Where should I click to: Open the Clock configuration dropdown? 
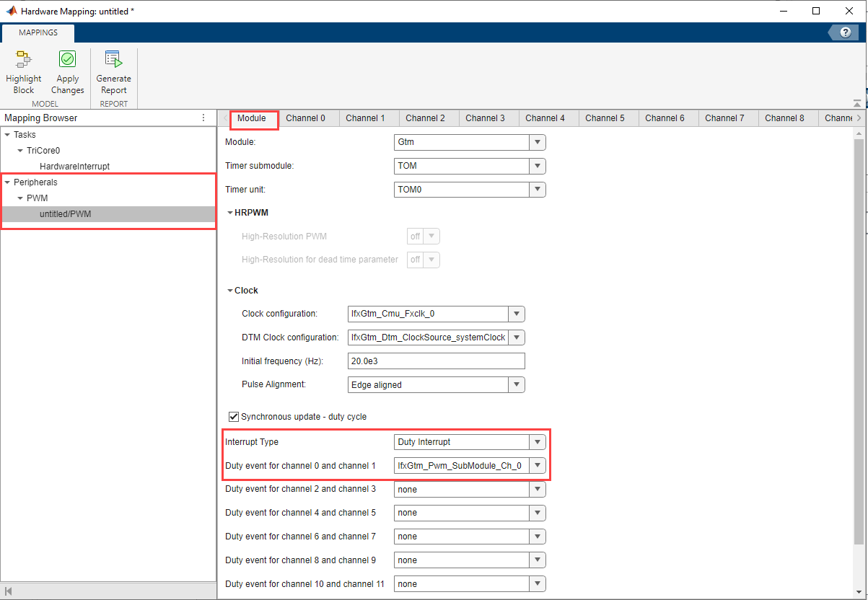tap(516, 314)
